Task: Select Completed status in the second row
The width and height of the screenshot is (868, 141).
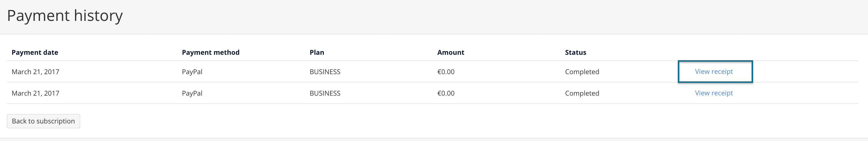Action: coord(582,93)
